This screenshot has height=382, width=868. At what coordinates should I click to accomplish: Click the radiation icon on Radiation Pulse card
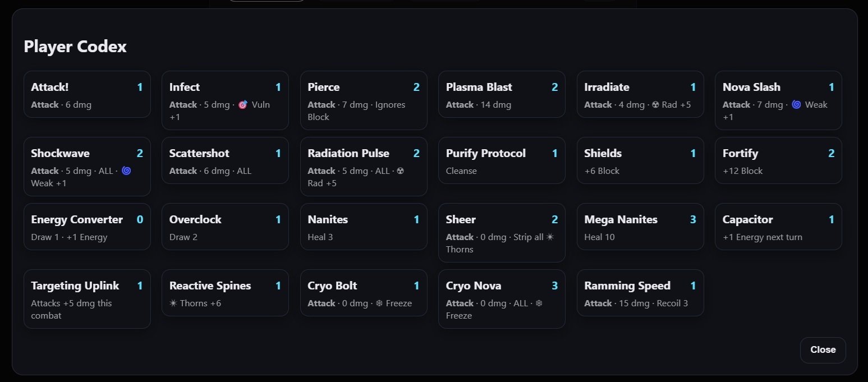[x=400, y=171]
